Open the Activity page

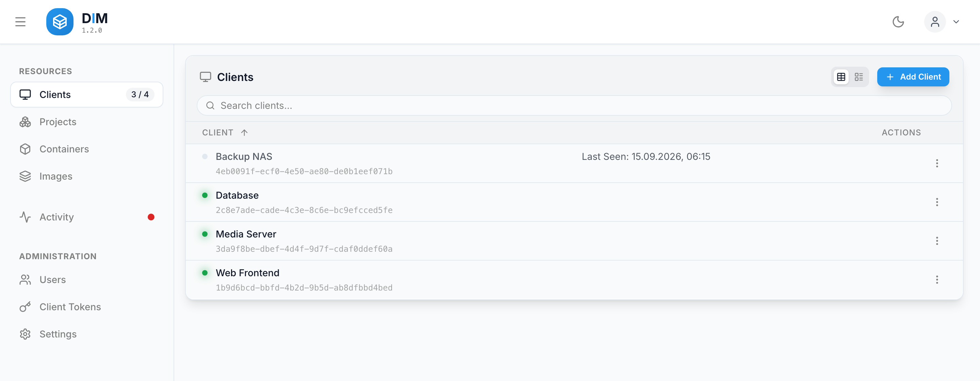(87, 217)
